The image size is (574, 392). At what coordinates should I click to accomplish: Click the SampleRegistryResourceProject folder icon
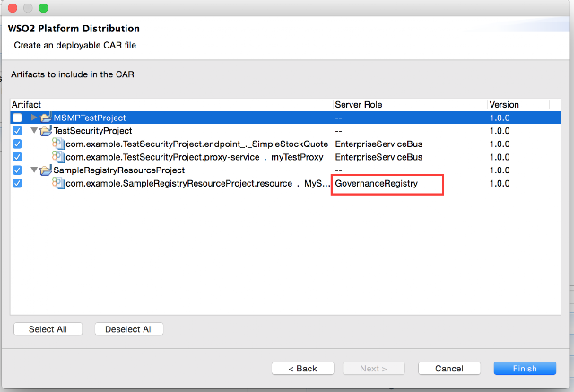(46, 170)
